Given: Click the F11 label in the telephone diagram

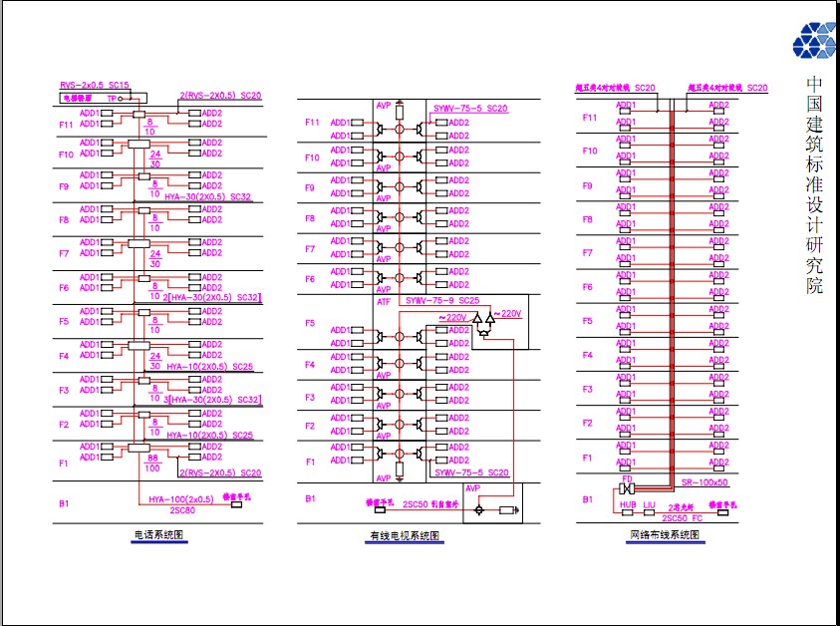Looking at the screenshot, I should pyautogui.click(x=66, y=125).
